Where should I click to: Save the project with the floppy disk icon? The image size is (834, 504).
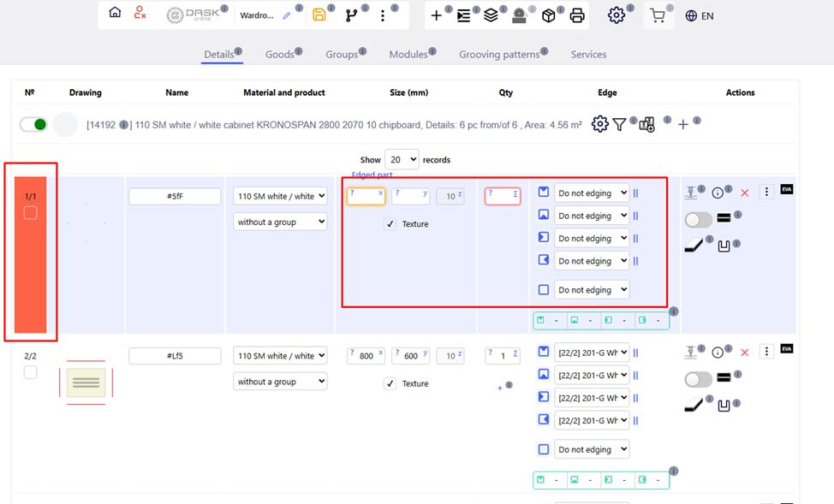[x=319, y=15]
